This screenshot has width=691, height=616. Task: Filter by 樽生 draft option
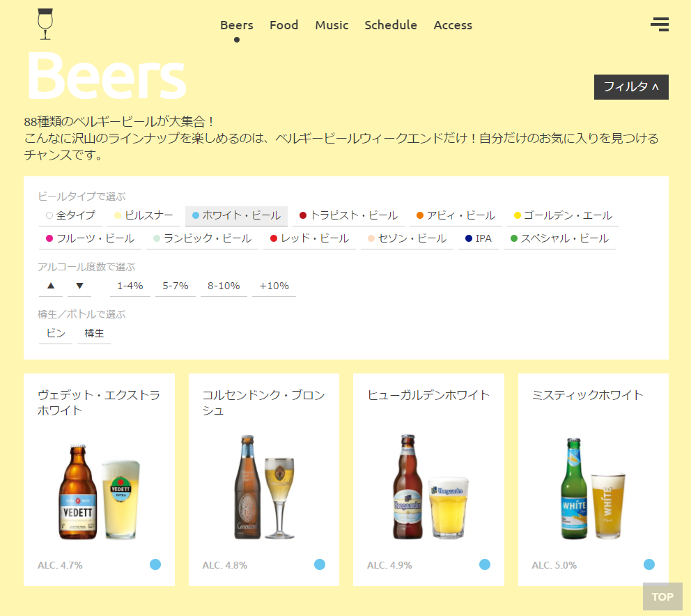pos(94,333)
